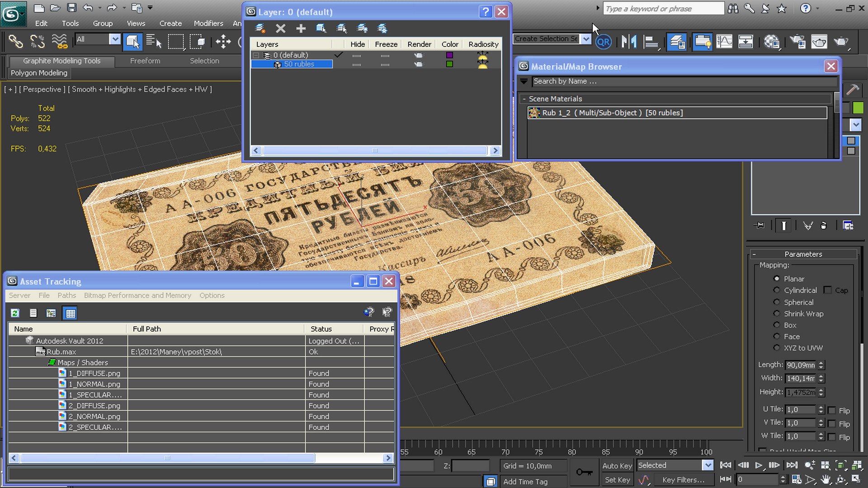Open Asset Tracking Paths menu
The width and height of the screenshot is (868, 488).
coord(66,296)
